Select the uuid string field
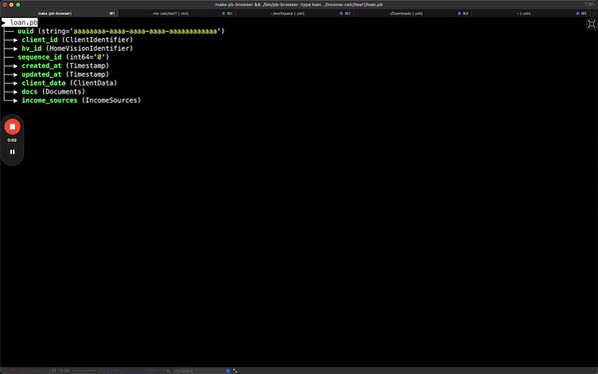The height and width of the screenshot is (374, 598). coord(121,31)
